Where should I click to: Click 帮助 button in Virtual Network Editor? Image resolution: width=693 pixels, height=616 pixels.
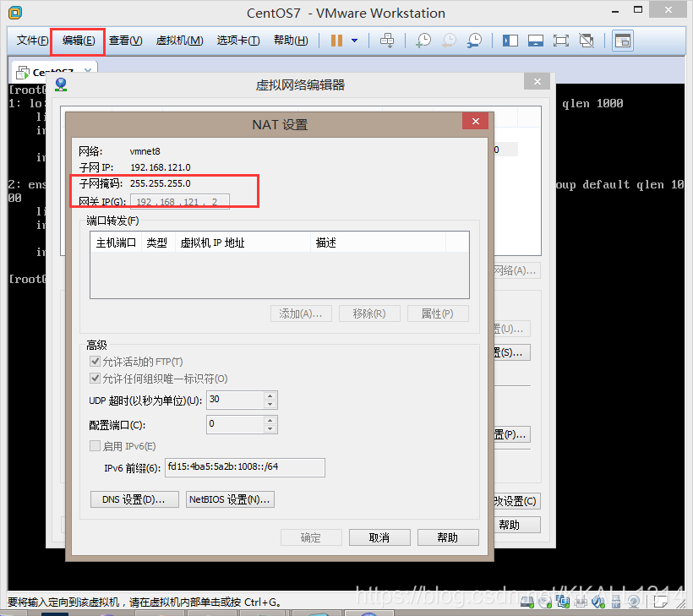tap(516, 525)
